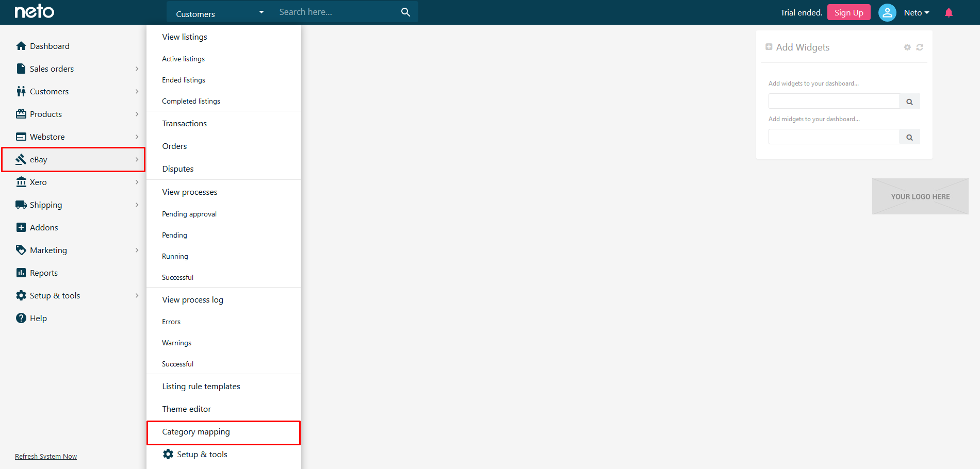Click the Customers people icon
Image resolution: width=980 pixels, height=469 pixels.
21,91
